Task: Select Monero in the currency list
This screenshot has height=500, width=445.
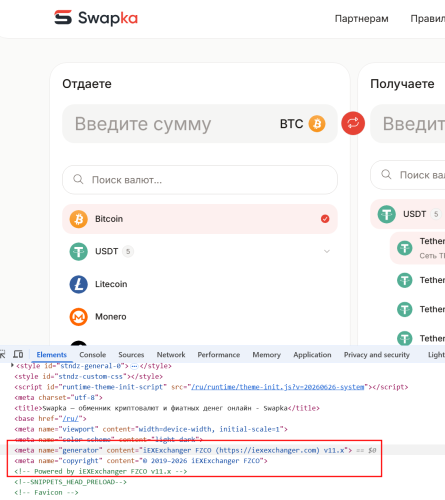Action: (200, 317)
